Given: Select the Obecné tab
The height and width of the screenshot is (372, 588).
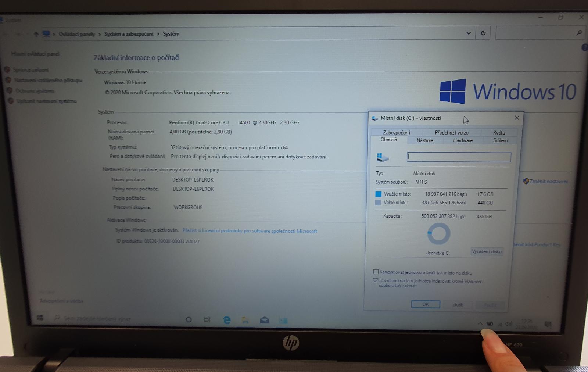Looking at the screenshot, I should click(x=388, y=140).
